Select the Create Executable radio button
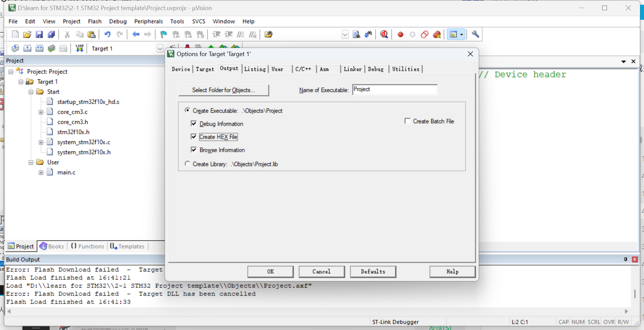Screen dimensions: 644x330 click(x=187, y=110)
